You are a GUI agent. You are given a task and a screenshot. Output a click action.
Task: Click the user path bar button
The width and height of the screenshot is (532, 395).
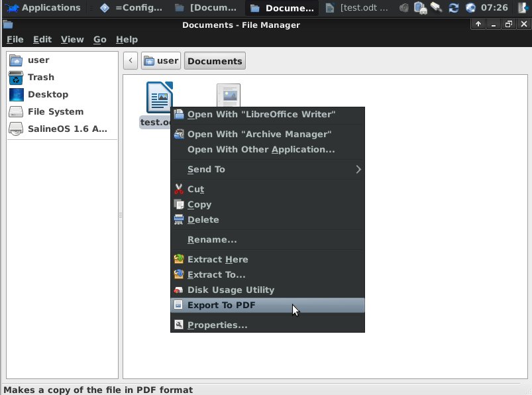pos(161,61)
